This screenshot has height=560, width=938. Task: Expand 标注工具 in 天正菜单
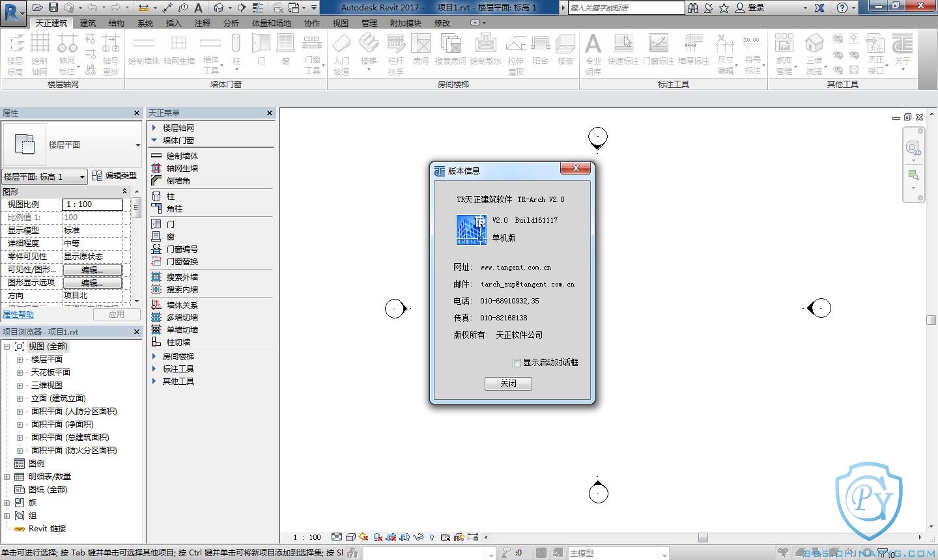154,369
